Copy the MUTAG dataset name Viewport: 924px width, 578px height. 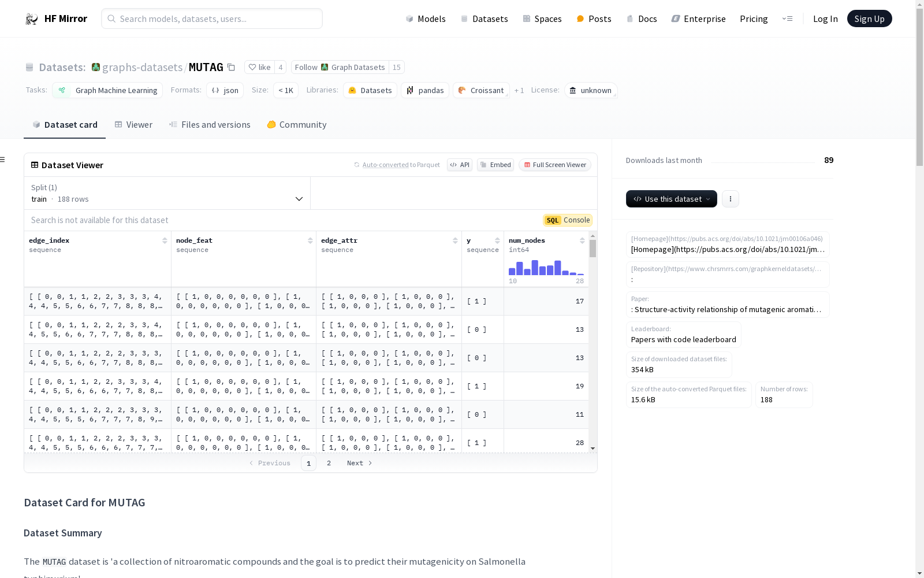point(231,67)
